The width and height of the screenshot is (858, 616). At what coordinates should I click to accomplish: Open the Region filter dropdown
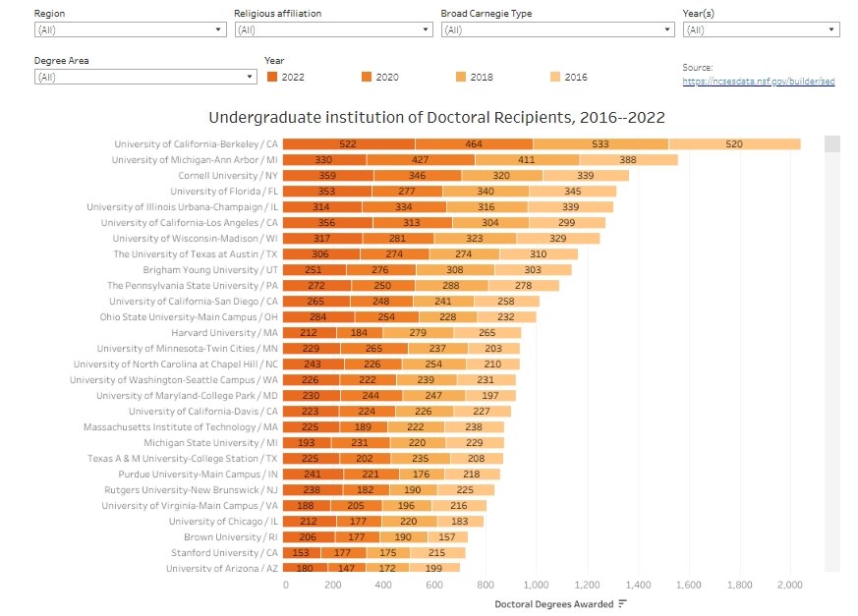(131, 29)
